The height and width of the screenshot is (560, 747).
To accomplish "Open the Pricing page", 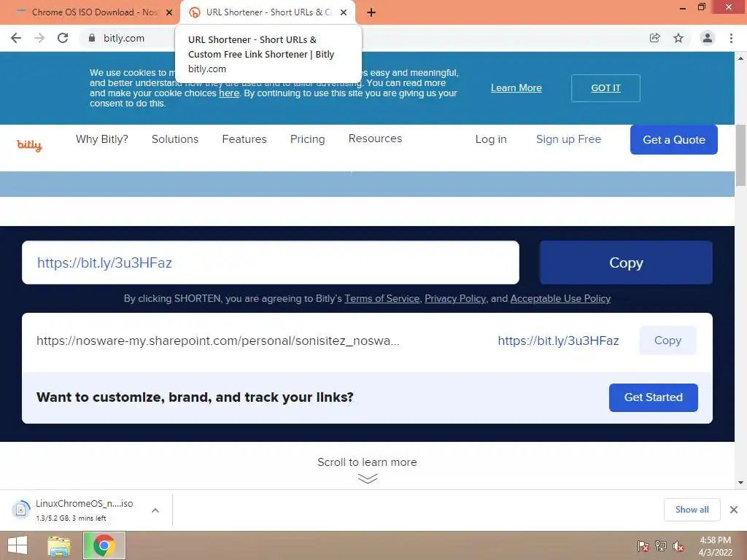I will (x=307, y=139).
